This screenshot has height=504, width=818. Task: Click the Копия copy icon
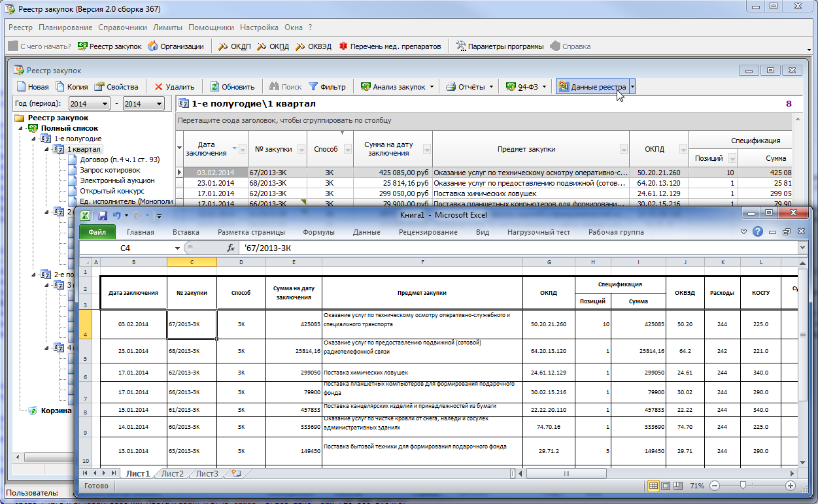61,87
